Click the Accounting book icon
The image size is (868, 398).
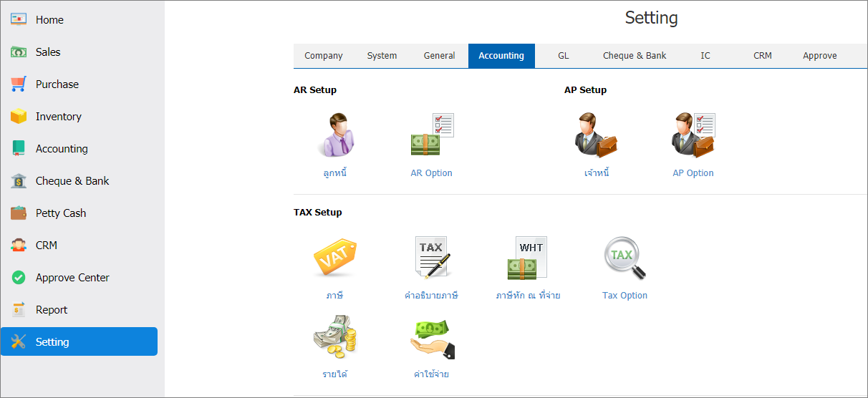pos(19,148)
